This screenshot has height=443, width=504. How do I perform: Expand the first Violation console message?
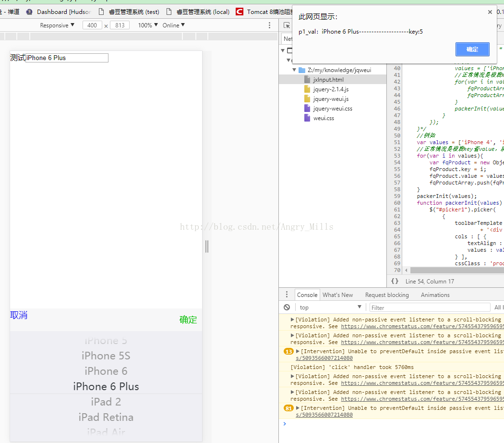[292, 320]
